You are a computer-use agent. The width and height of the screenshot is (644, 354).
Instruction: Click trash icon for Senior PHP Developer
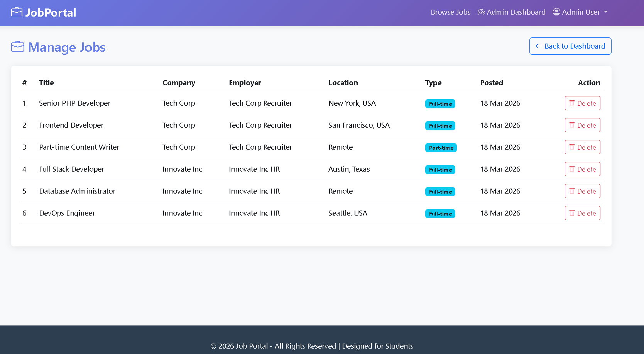[x=572, y=103]
